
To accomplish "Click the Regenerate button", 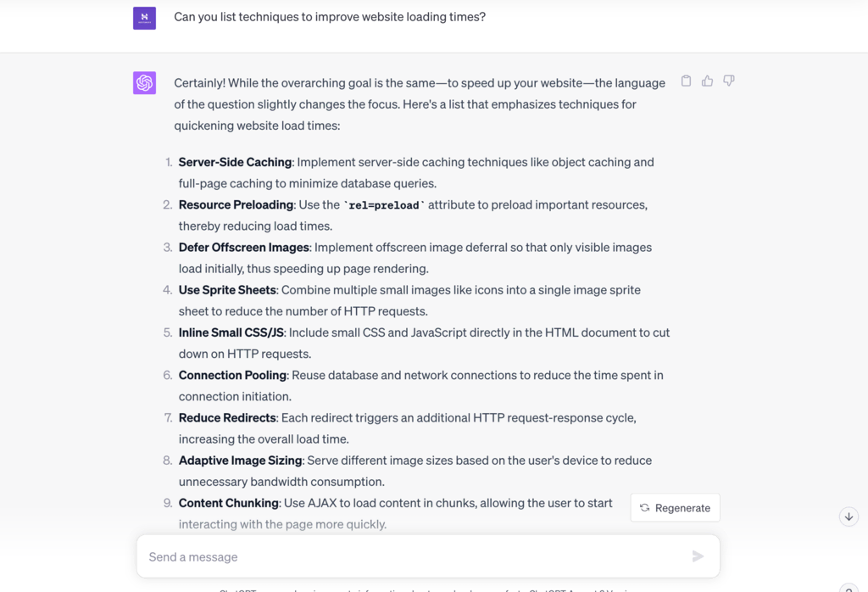I will [676, 508].
